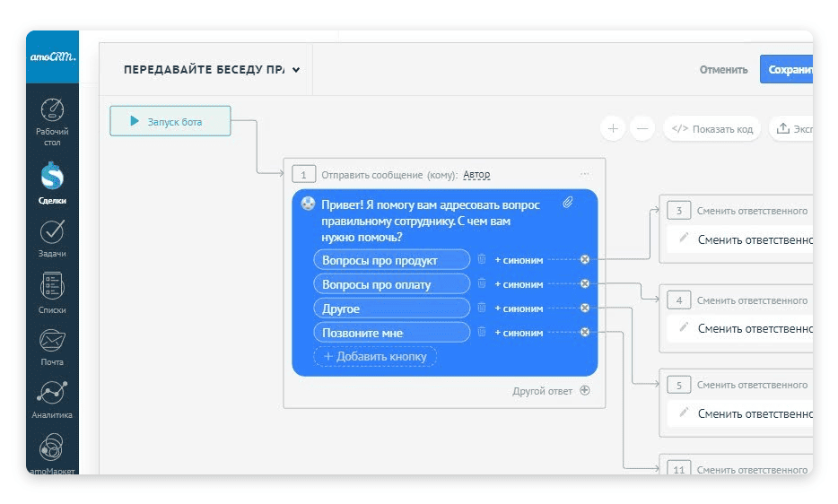
Task: Open the Почта mail icon
Action: [53, 342]
